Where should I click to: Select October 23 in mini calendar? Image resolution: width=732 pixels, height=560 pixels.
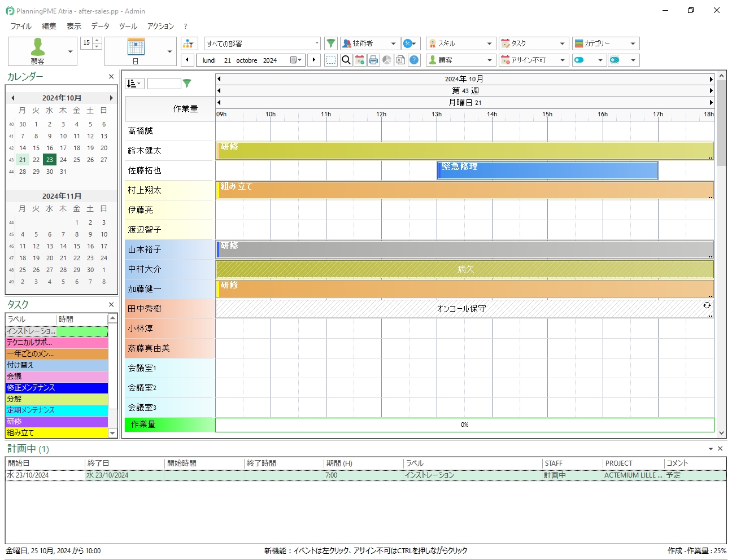(50, 160)
